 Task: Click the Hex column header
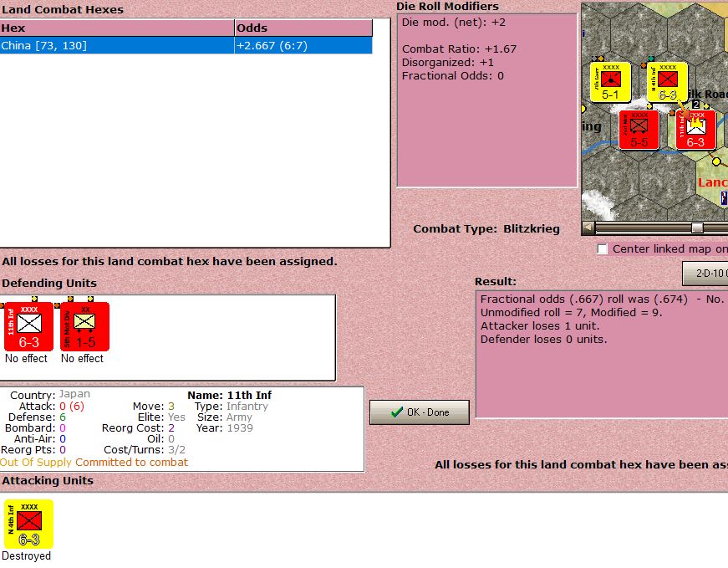[117, 28]
